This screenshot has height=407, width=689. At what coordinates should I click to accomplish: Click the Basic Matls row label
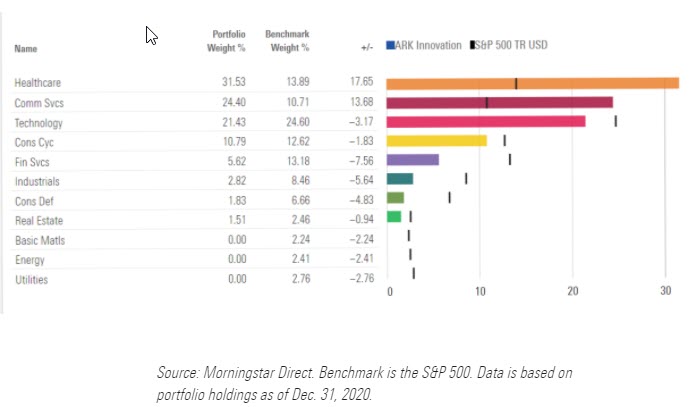[39, 241]
